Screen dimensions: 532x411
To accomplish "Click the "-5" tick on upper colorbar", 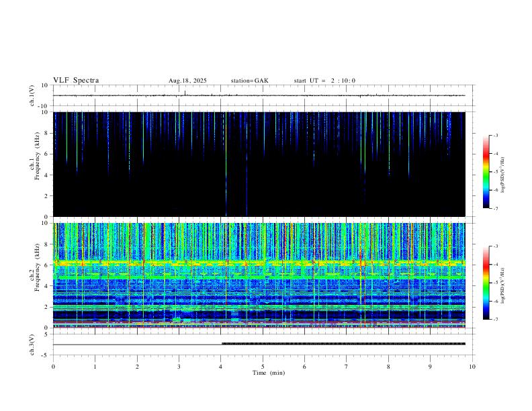I will [x=495, y=172].
